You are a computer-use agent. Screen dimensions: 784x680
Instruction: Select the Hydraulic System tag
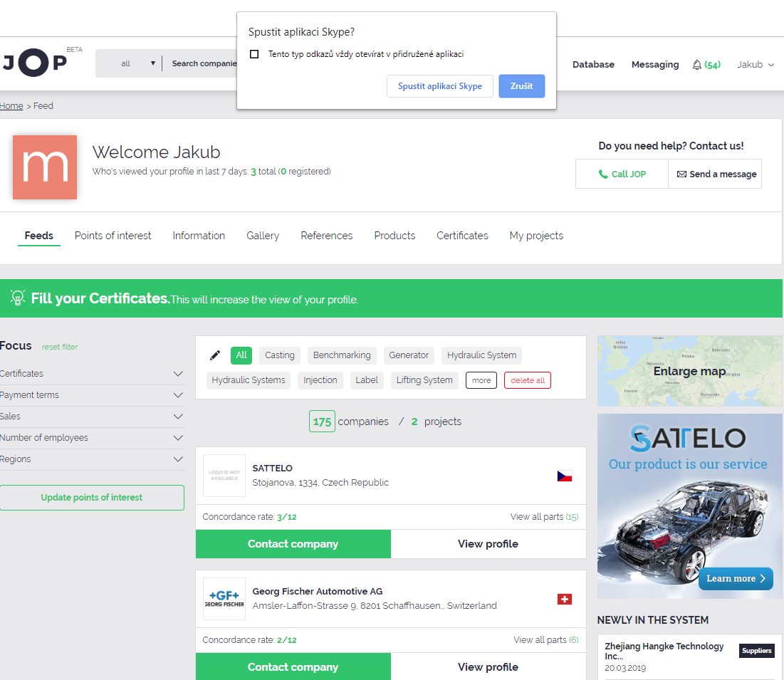(x=481, y=355)
